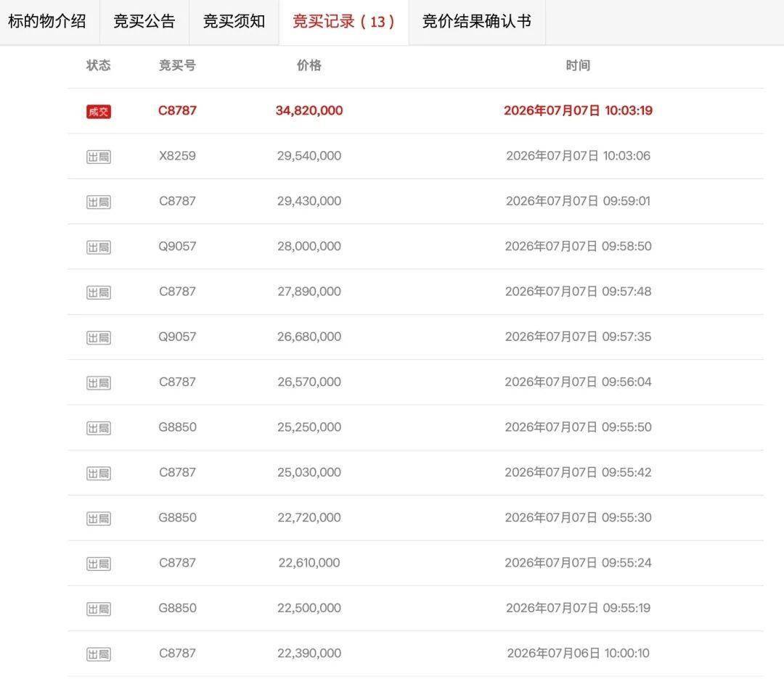Select timestamp 2026年07月07日 09:55:19
784x687 pixels.
pos(578,608)
